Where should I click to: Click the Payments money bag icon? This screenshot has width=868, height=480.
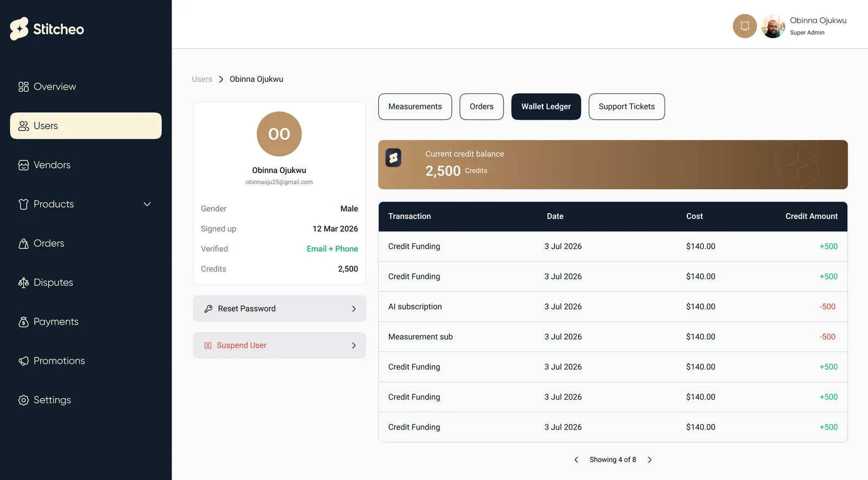pyautogui.click(x=23, y=322)
